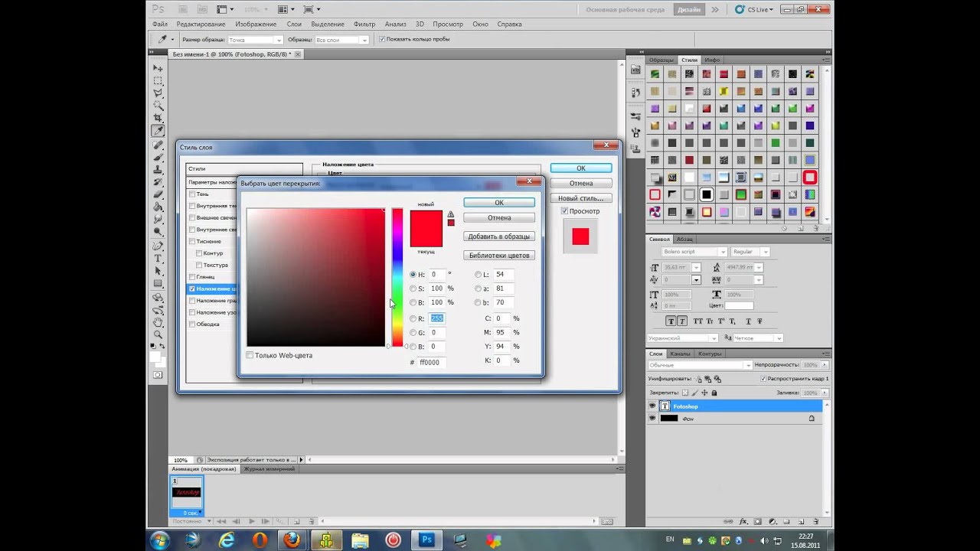Click the vertical hue spectrum slider

pyautogui.click(x=397, y=277)
